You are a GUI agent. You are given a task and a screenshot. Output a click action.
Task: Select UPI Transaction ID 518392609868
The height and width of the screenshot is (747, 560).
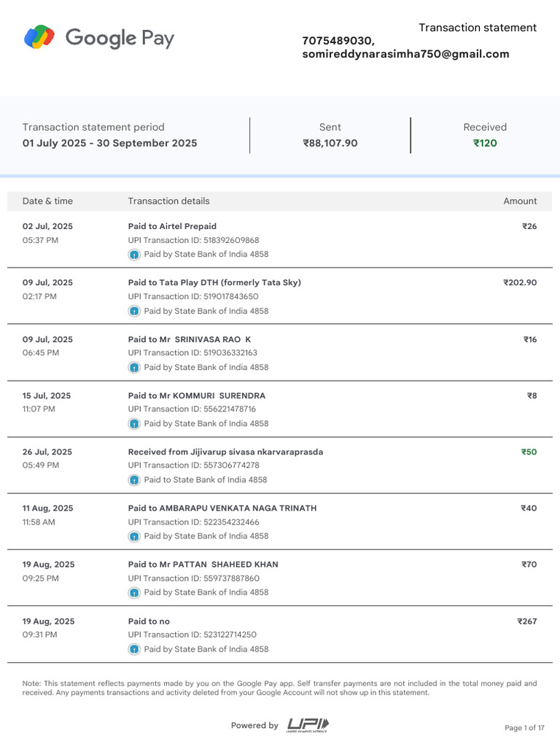pyautogui.click(x=231, y=240)
